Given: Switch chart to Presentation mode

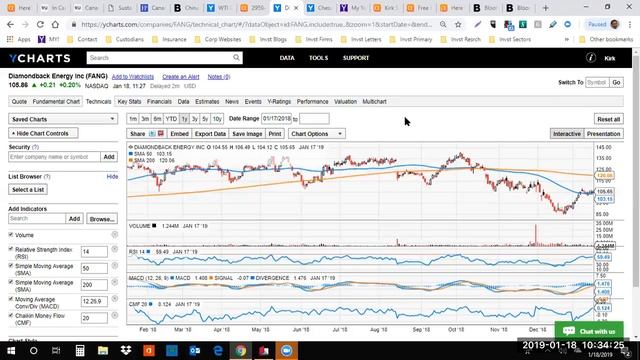Looking at the screenshot, I should pos(603,134).
